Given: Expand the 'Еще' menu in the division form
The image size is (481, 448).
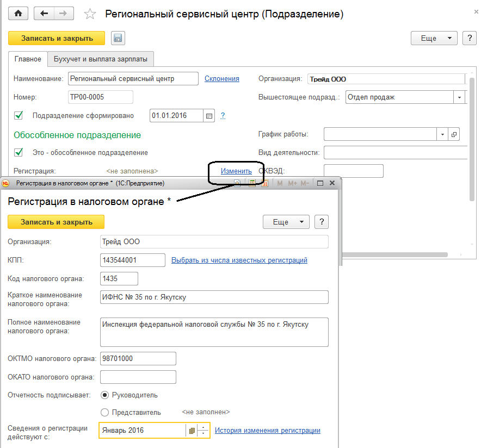Looking at the screenshot, I should pyautogui.click(x=434, y=38).
